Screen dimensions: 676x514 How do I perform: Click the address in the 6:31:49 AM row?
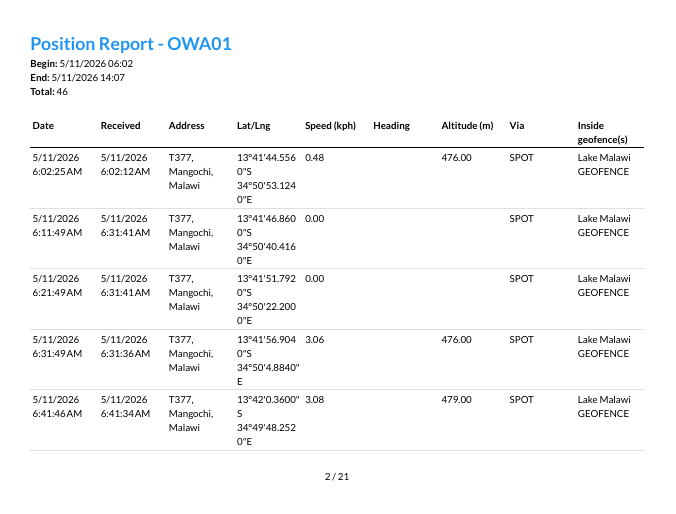[191, 354]
